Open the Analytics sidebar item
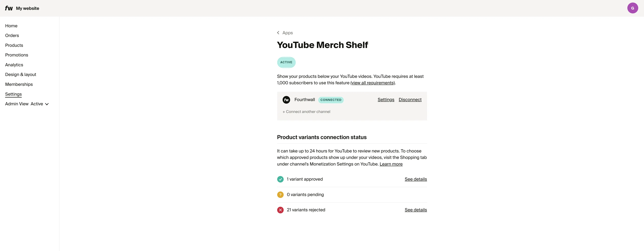The image size is (644, 251). point(14,65)
